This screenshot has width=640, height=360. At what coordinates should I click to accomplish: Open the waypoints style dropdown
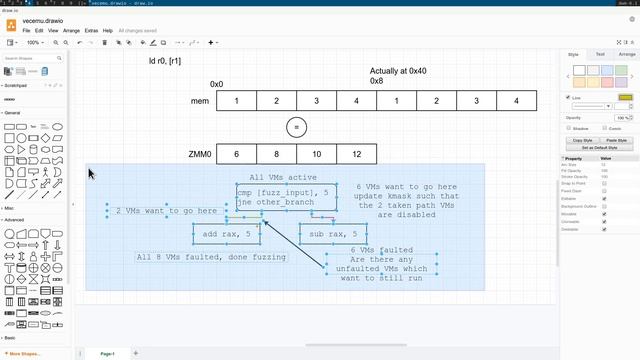pyautogui.click(x=194, y=42)
